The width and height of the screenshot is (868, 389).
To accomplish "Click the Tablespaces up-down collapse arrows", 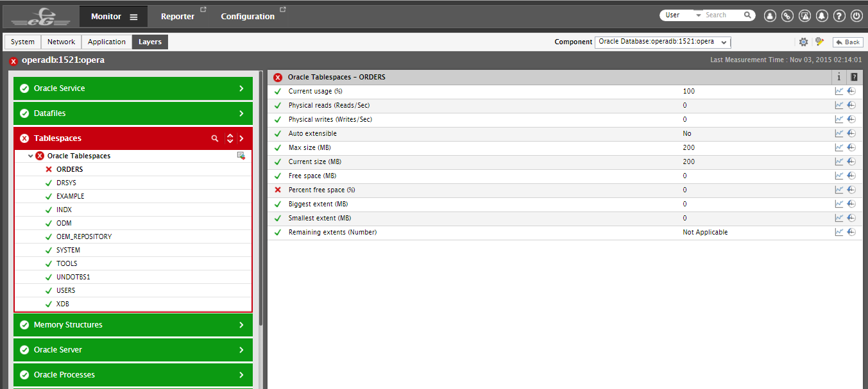I will coord(230,138).
